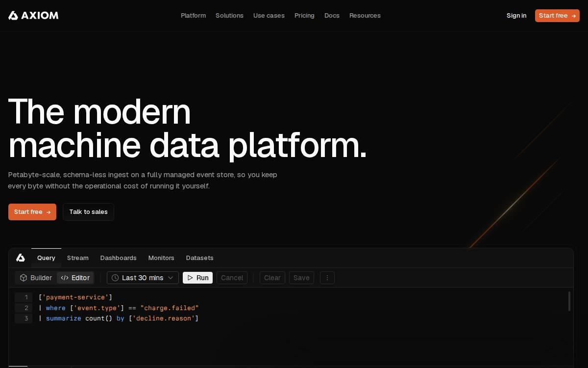The image size is (588, 368).
Task: Click line number 2 in the editor
Action: tap(24, 308)
